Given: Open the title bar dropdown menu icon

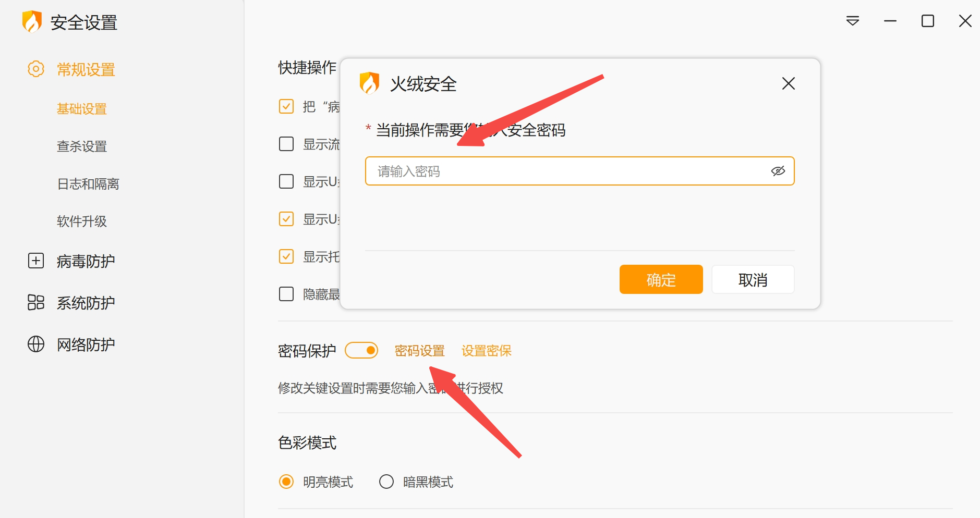Looking at the screenshot, I should [853, 21].
